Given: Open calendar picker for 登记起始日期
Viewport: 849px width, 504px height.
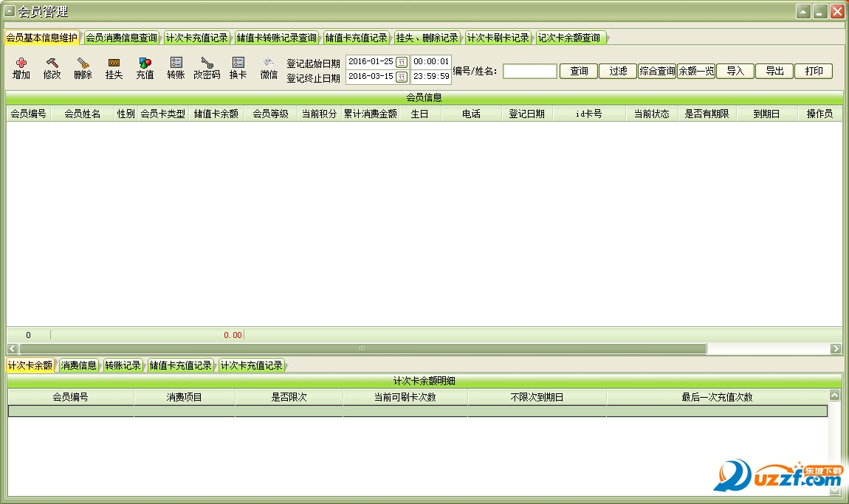Looking at the screenshot, I should 402,62.
